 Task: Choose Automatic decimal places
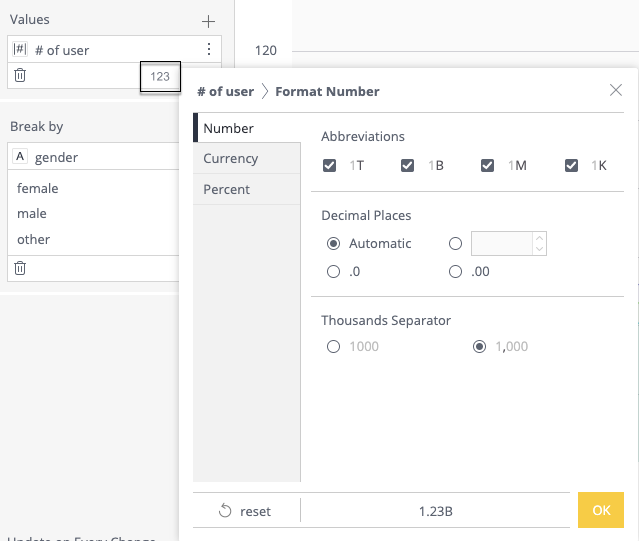coord(333,243)
